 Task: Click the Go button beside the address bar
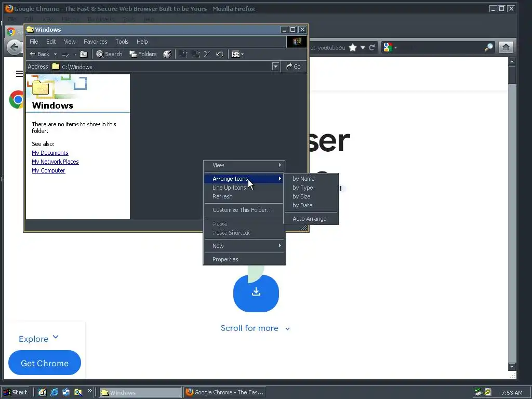click(294, 66)
